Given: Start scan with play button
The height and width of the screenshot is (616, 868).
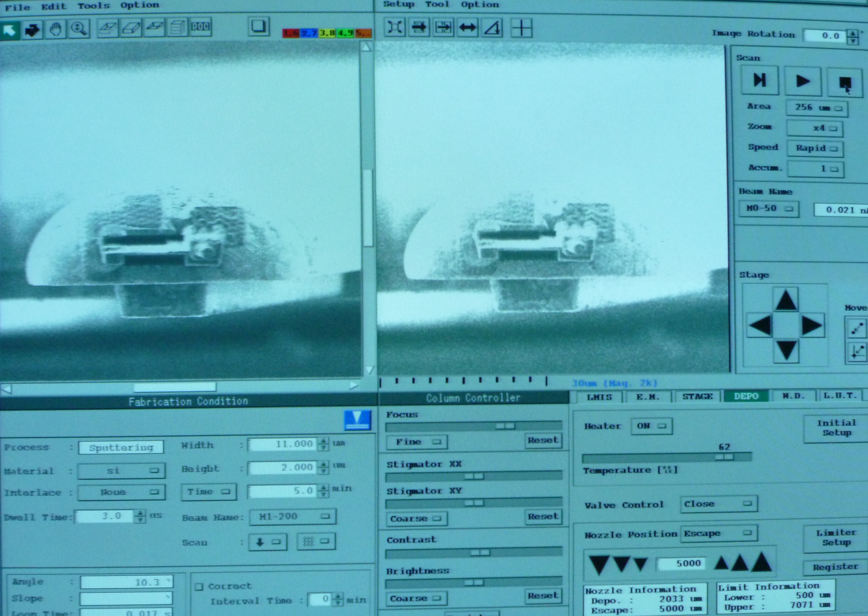Looking at the screenshot, I should pos(802,81).
